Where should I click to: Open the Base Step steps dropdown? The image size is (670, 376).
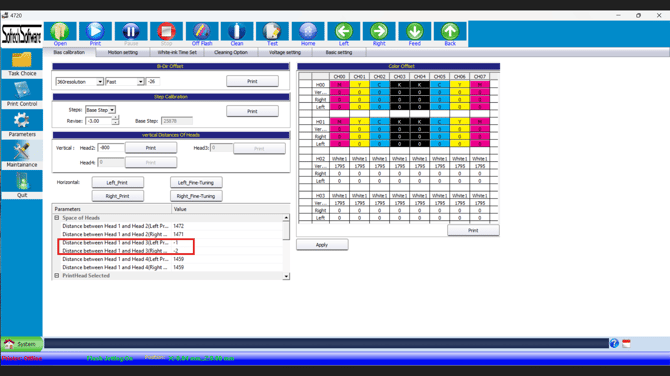click(x=100, y=110)
